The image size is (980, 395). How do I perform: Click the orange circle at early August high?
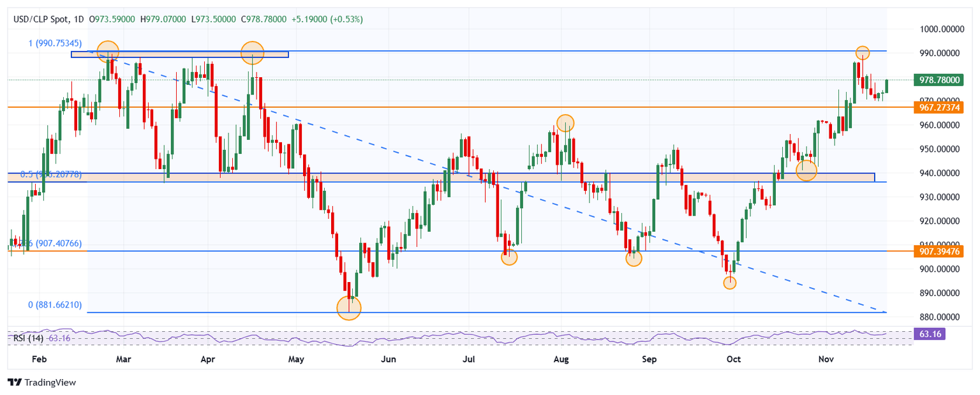pyautogui.click(x=565, y=123)
